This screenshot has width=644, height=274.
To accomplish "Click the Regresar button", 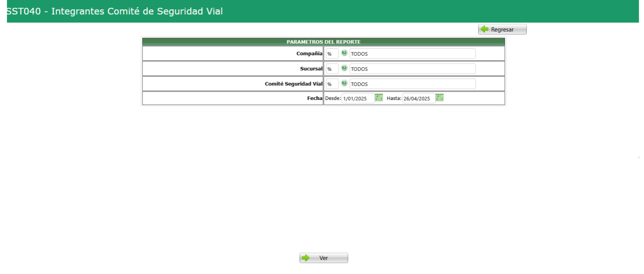I will [502, 29].
